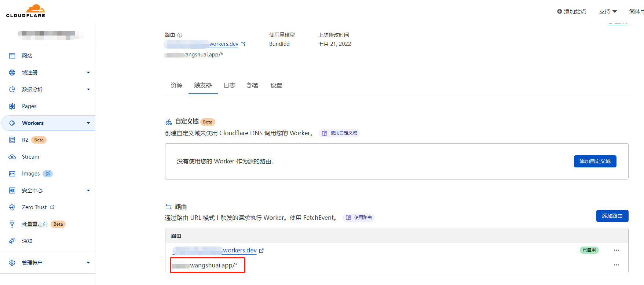
Task: Switch to the 部署 tab
Action: click(x=253, y=85)
